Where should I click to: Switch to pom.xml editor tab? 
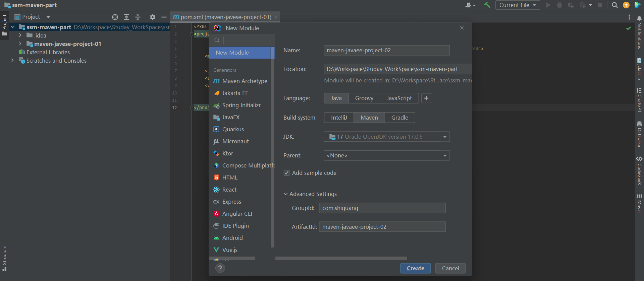pyautogui.click(x=225, y=17)
